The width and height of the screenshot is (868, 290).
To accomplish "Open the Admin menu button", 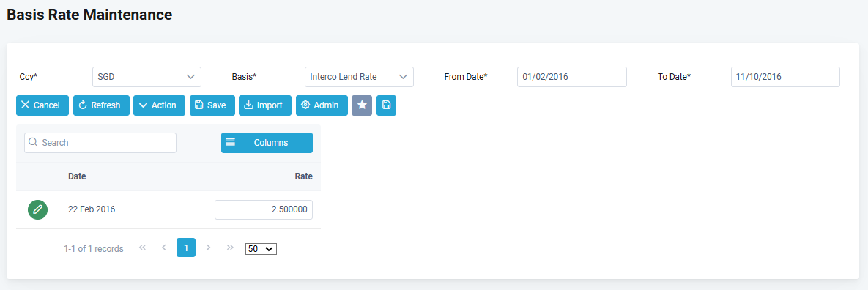I will pos(322,105).
